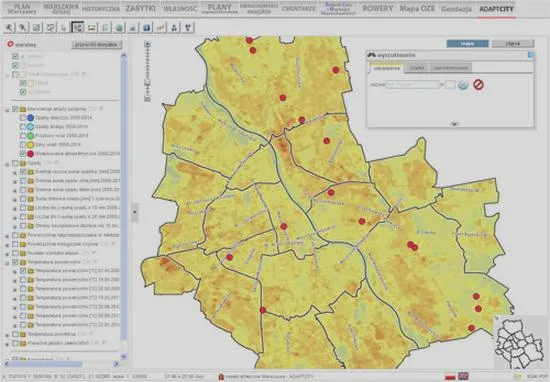Enable the Opady śniegu 2008-2014 layer checkbox

point(23,127)
